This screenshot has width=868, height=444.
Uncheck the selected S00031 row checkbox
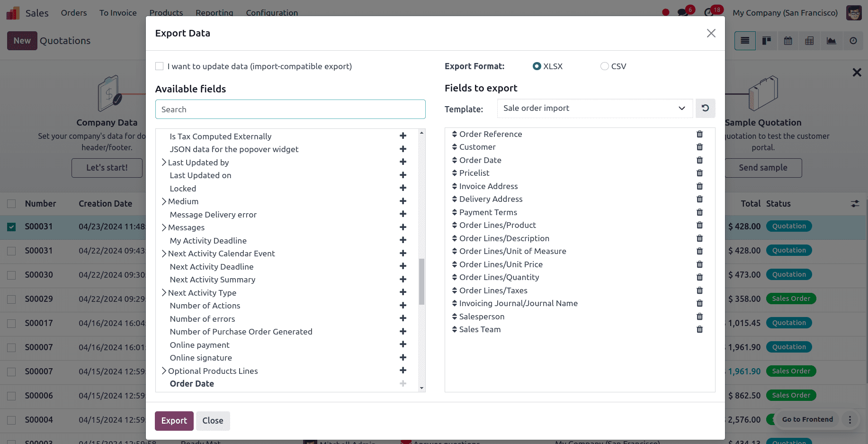pos(11,227)
